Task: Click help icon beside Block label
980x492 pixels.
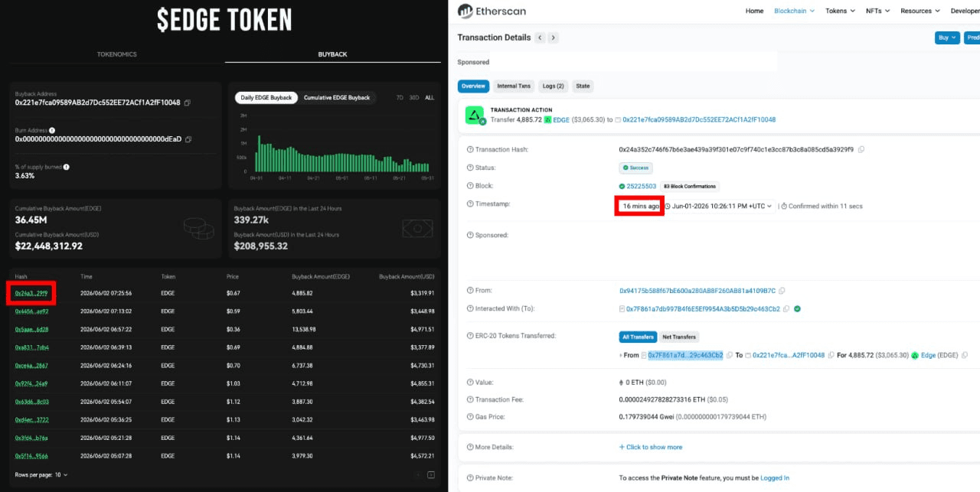Action: (469, 186)
